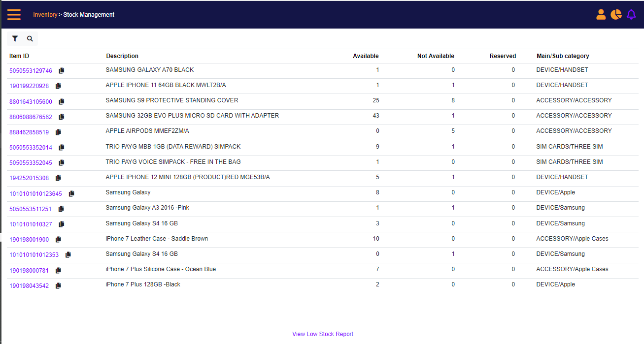Click Stock Management breadcrumb text

click(x=89, y=15)
